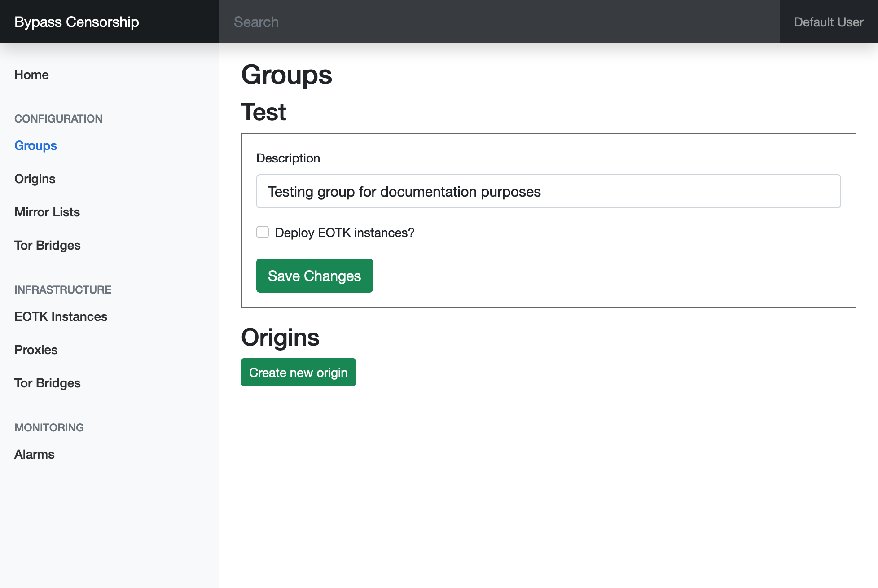This screenshot has width=878, height=588.
Task: Open the Proxies page
Action: [36, 350]
